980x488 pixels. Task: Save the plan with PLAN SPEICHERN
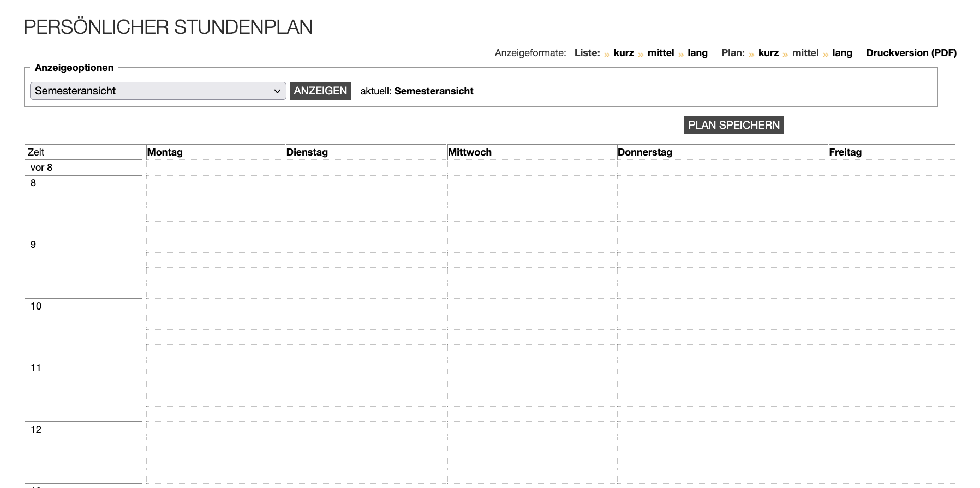coord(733,125)
